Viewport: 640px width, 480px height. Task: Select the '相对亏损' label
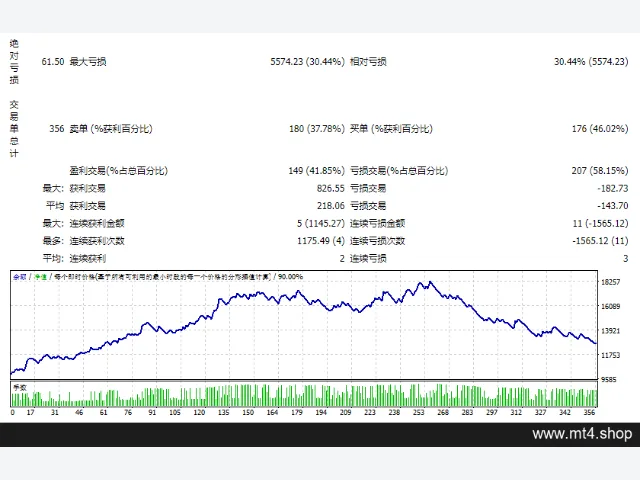click(368, 62)
